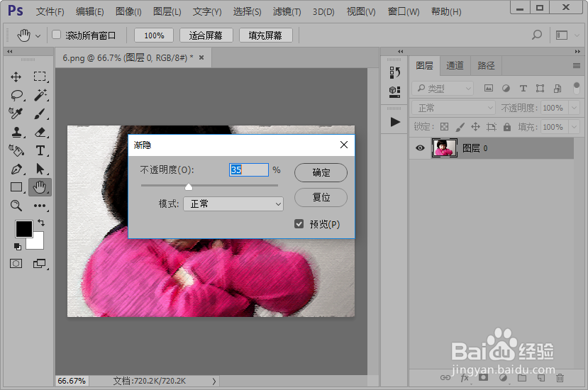This screenshot has height=390, width=588.
Task: Click the search magnifier in options bar
Action: pyautogui.click(x=537, y=35)
